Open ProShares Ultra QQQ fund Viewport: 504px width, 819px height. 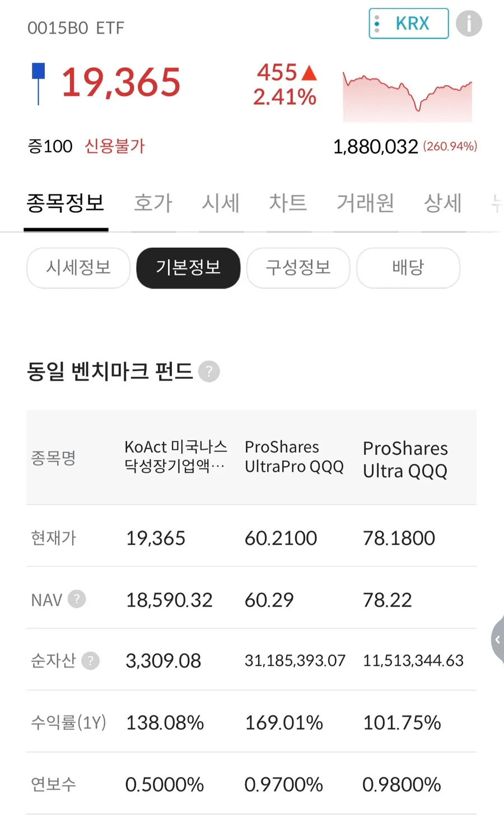click(405, 459)
